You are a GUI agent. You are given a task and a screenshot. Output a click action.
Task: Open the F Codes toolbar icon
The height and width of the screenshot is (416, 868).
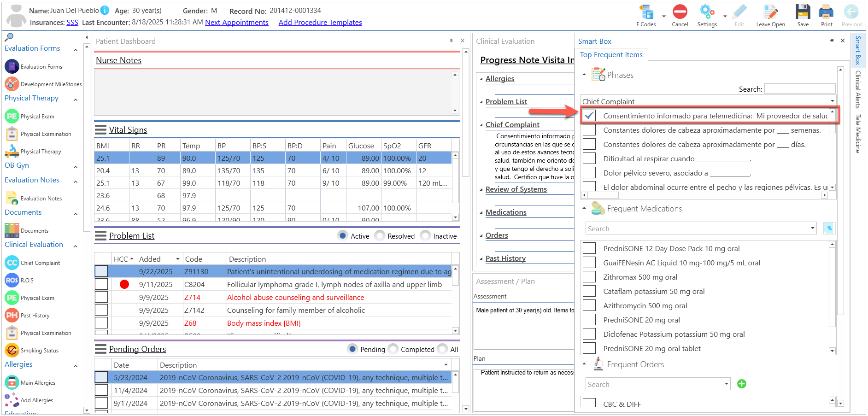tap(646, 12)
